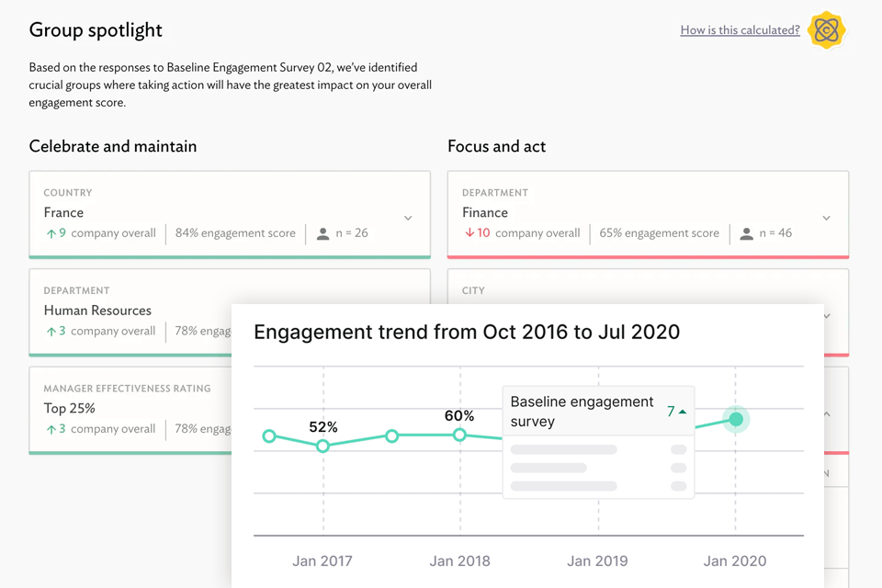The image size is (882, 588).
Task: Click the Jan 2017 axis label
Action: 322,561
